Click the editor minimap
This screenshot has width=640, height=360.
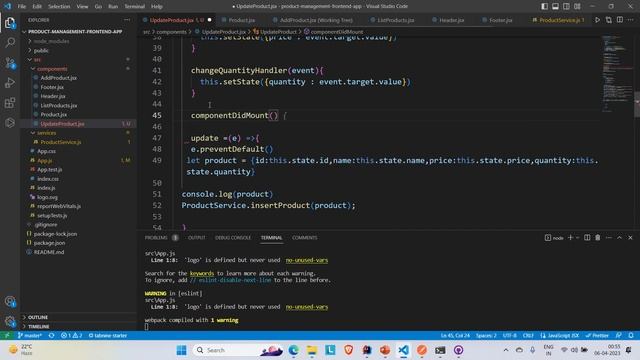click(617, 73)
